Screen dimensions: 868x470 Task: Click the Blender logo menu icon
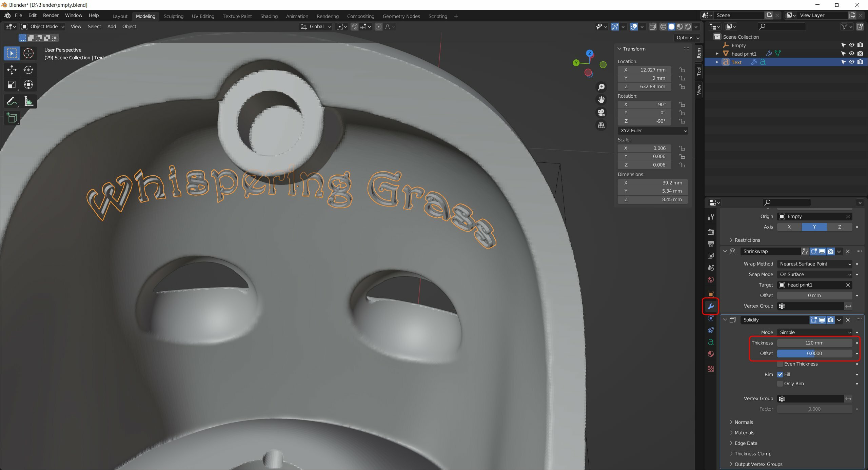point(7,16)
